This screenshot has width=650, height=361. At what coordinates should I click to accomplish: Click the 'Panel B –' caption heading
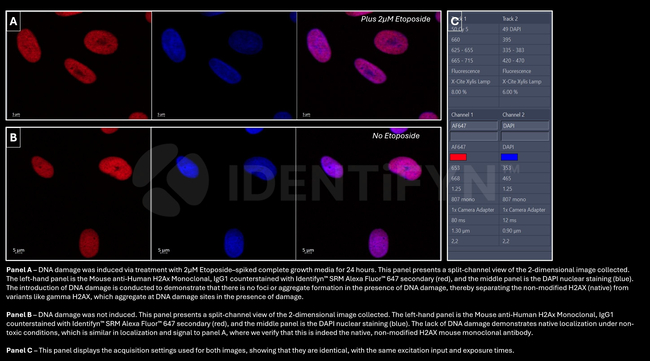[22, 315]
